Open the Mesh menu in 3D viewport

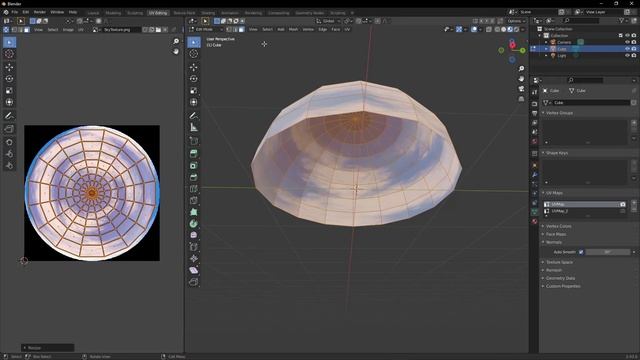293,29
